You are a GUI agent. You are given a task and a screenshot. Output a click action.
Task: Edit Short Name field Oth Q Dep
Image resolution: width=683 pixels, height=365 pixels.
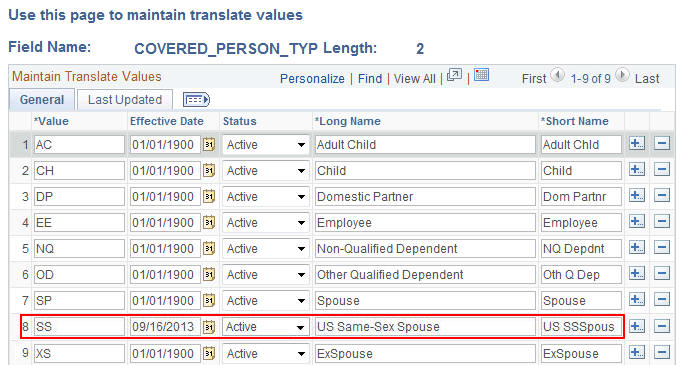coord(581,275)
